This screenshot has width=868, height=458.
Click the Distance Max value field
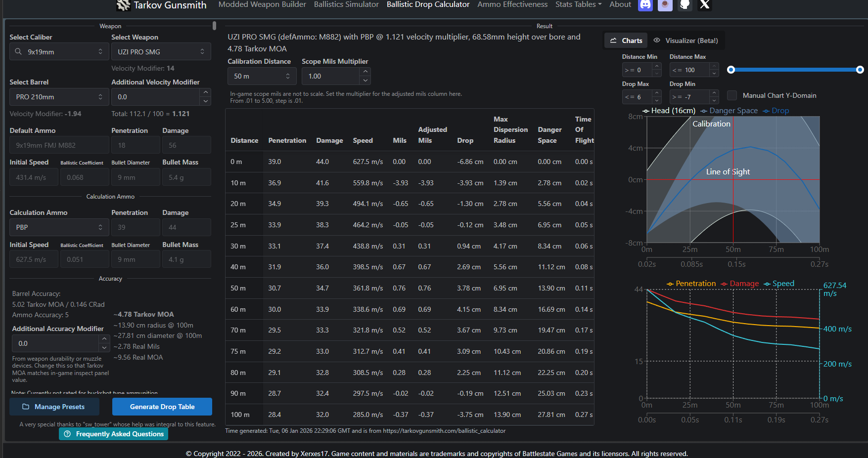[x=689, y=70]
